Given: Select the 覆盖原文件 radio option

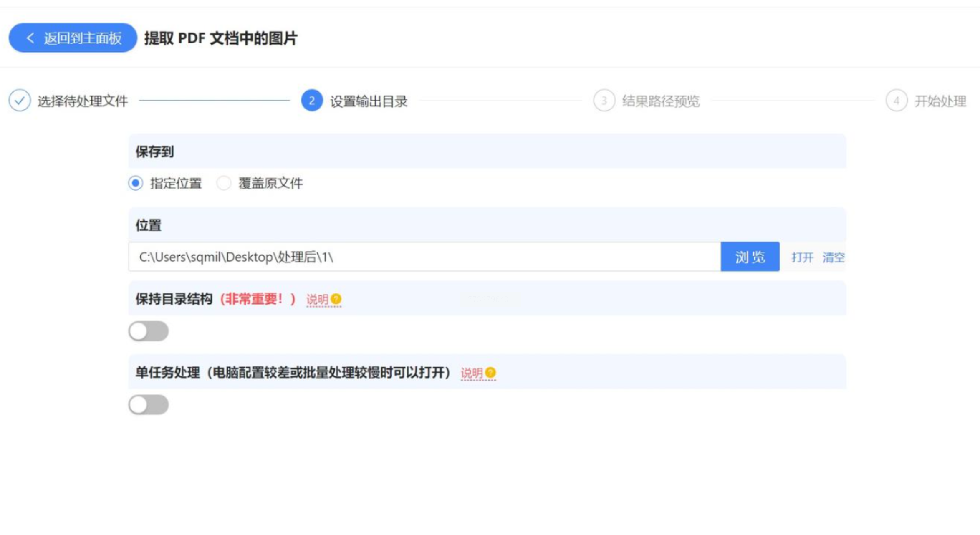Looking at the screenshot, I should pos(224,183).
